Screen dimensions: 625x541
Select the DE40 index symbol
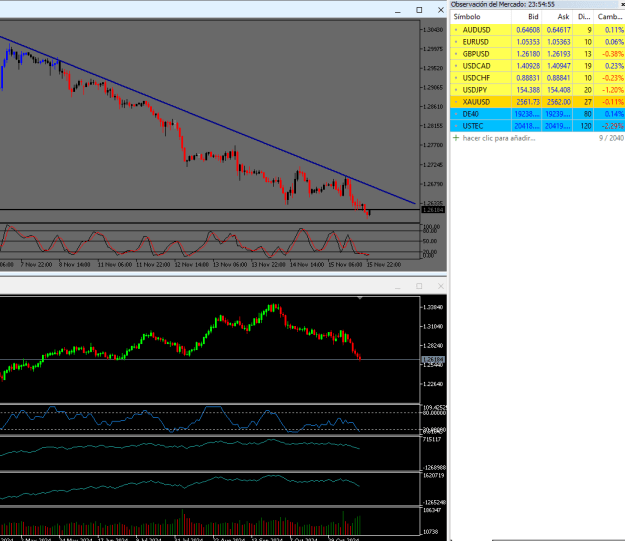click(x=470, y=114)
